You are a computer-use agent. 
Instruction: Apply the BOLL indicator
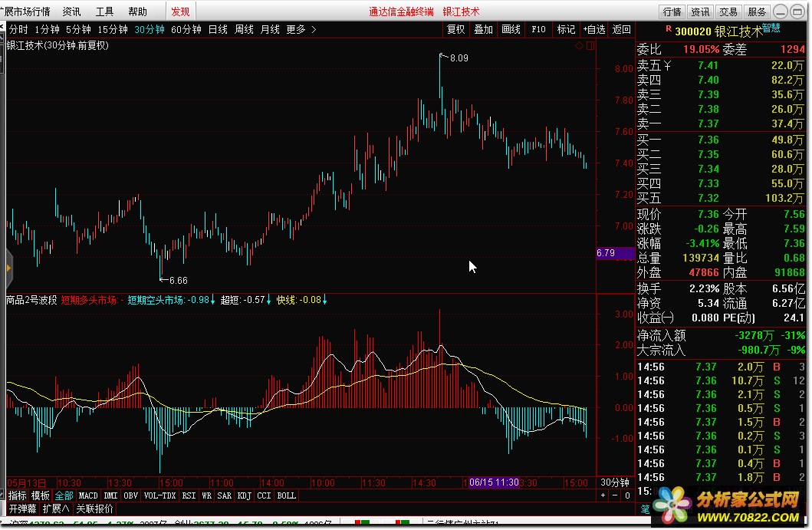(286, 495)
